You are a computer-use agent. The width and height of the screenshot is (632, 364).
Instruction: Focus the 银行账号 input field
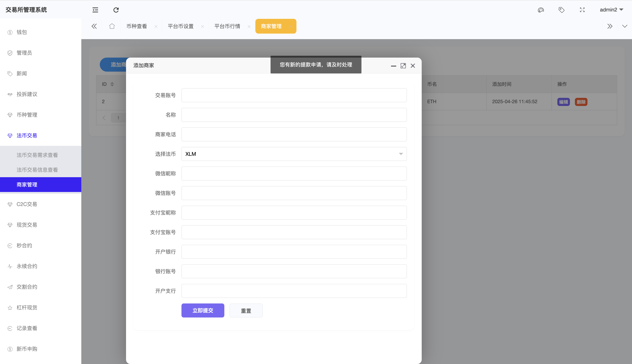click(x=294, y=271)
